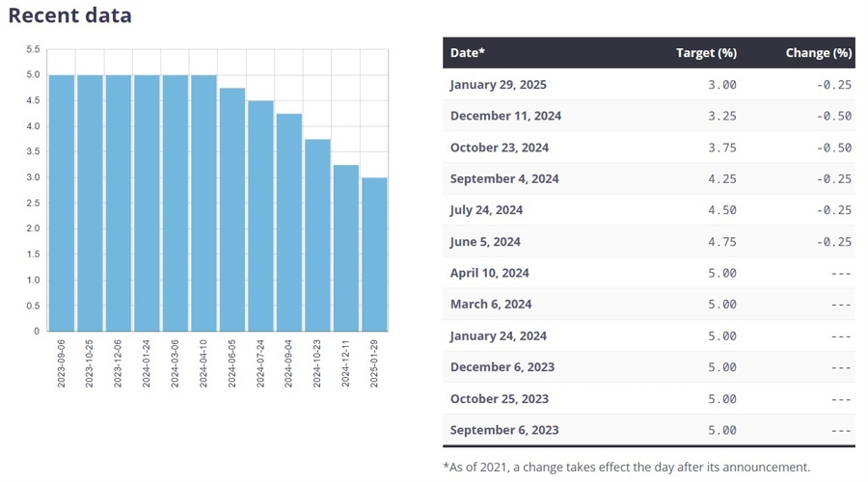Select the December 11, 2024 row date
The width and height of the screenshot is (868, 482).
click(505, 116)
